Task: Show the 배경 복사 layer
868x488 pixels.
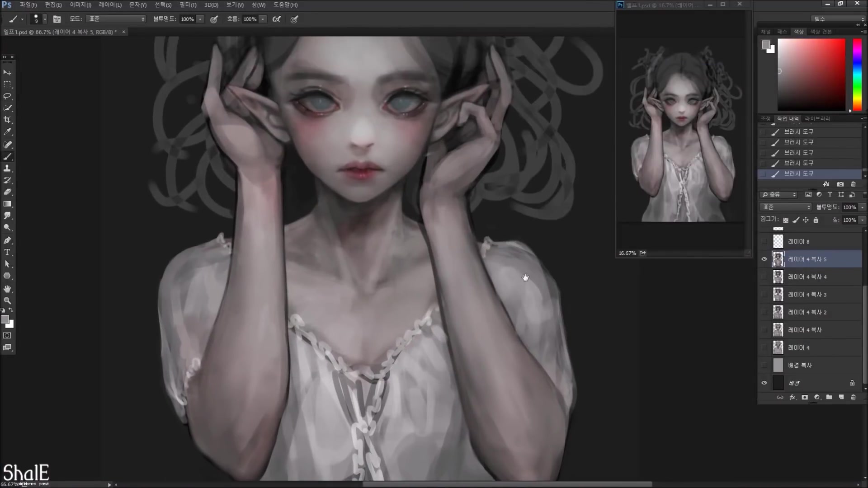Action: coord(764,365)
